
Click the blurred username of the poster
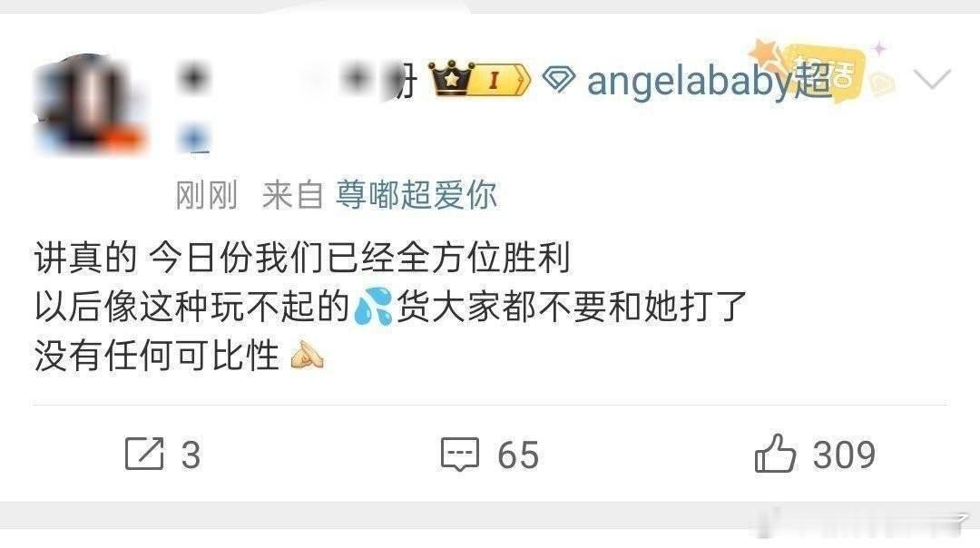pos(297,80)
